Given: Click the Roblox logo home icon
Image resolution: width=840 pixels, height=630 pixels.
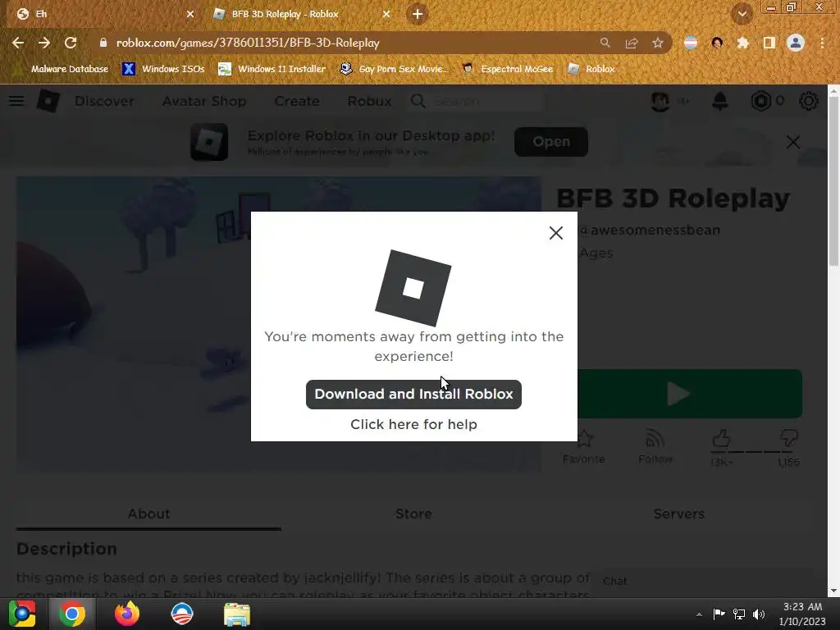Looking at the screenshot, I should click(x=48, y=101).
